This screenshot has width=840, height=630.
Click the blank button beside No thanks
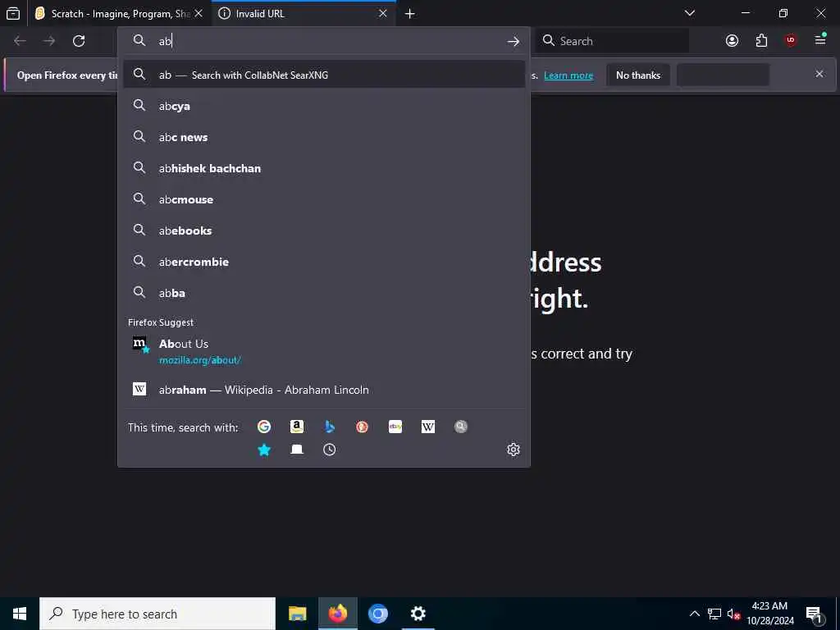click(723, 75)
